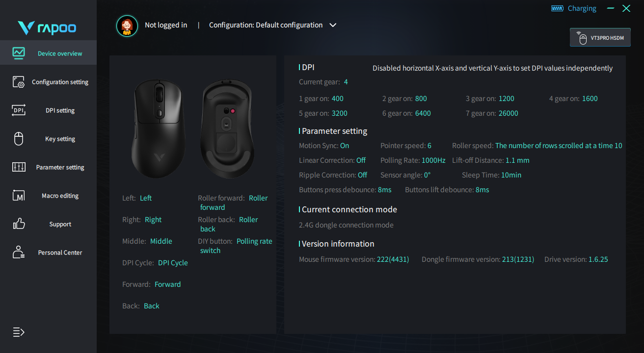The height and width of the screenshot is (353, 644).
Task: Switch to the Macro editing tab label
Action: [60, 196]
